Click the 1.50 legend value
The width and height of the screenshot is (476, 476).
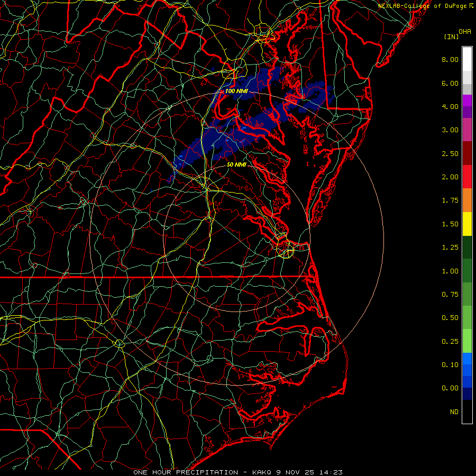click(450, 224)
